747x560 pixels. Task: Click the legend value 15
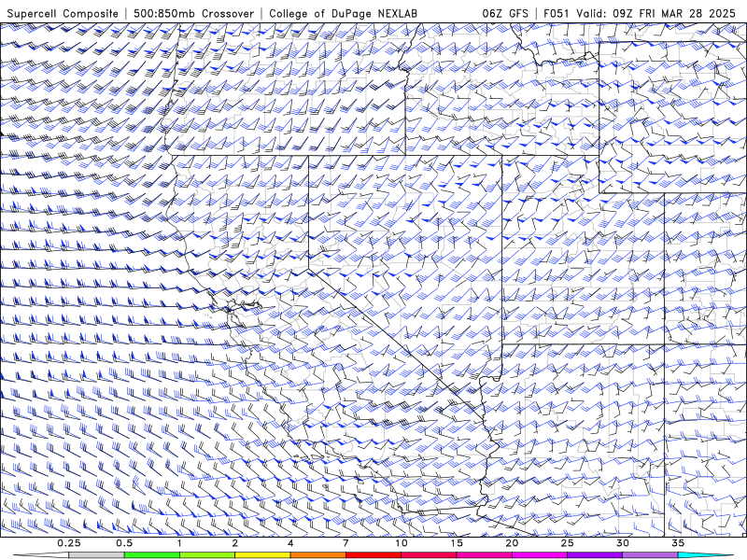tap(457, 543)
